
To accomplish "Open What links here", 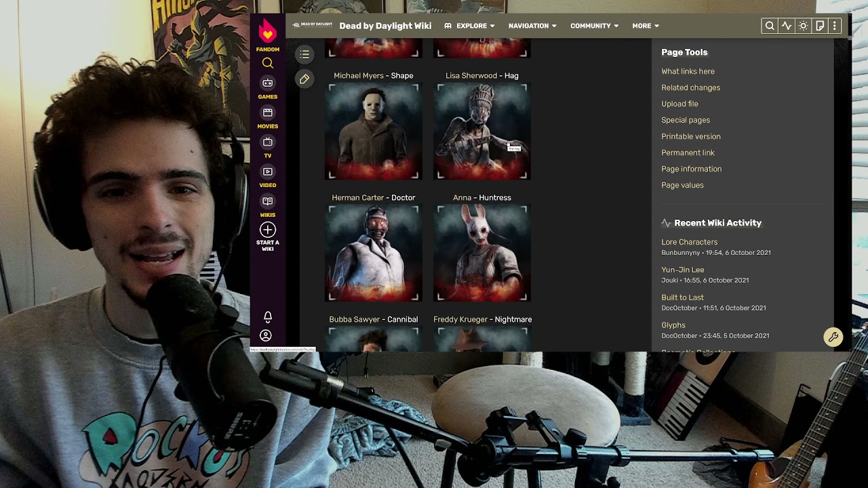I will [688, 71].
